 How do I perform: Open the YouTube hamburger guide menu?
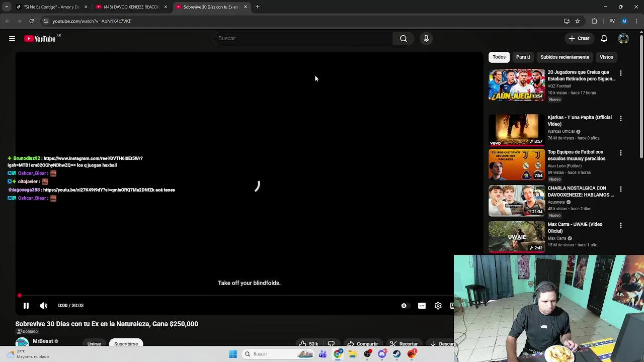tap(12, 39)
